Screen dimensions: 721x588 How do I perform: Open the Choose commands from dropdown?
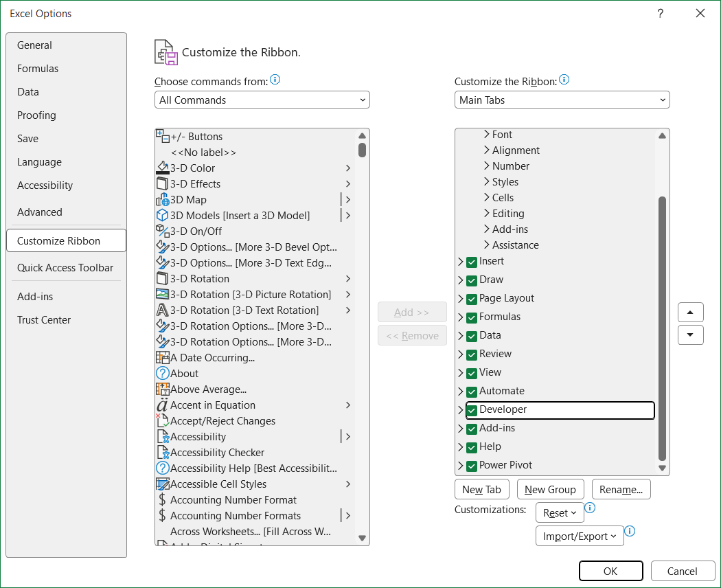click(x=262, y=100)
